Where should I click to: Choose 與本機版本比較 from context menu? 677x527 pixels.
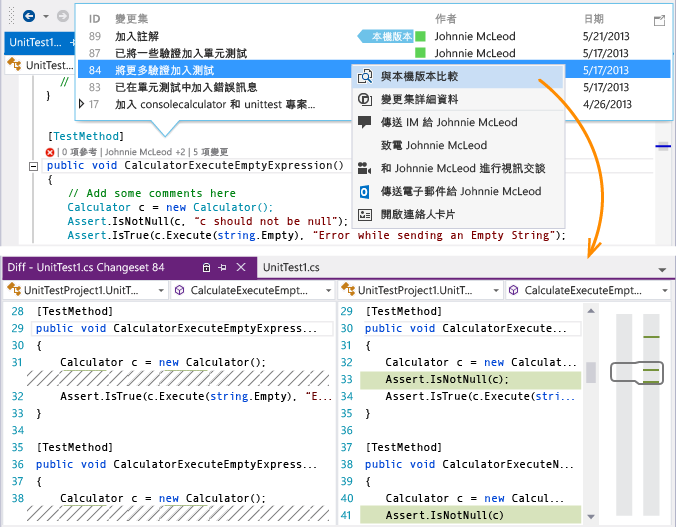tap(459, 76)
